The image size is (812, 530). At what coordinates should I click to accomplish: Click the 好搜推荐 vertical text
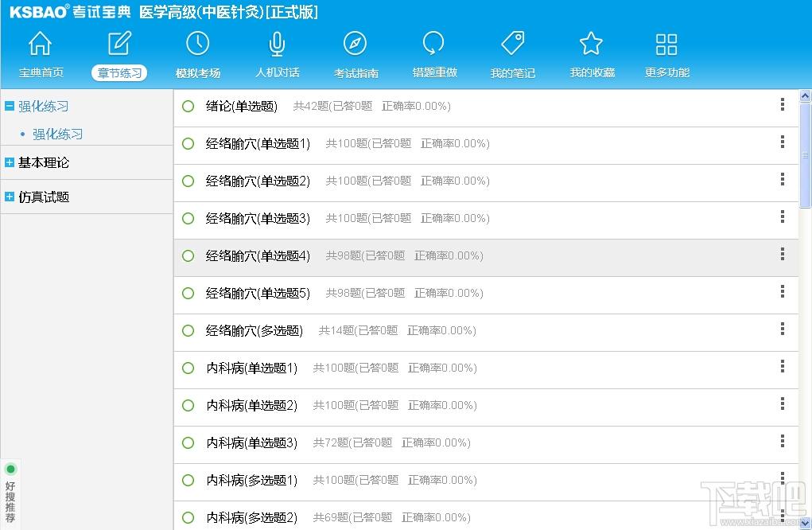pyautogui.click(x=10, y=502)
